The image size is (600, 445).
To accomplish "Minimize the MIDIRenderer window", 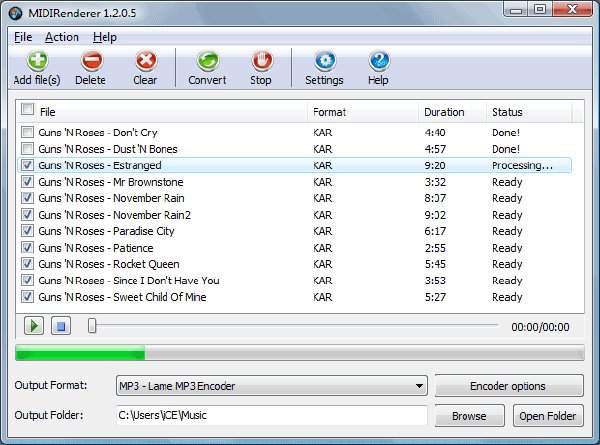I will (515, 10).
